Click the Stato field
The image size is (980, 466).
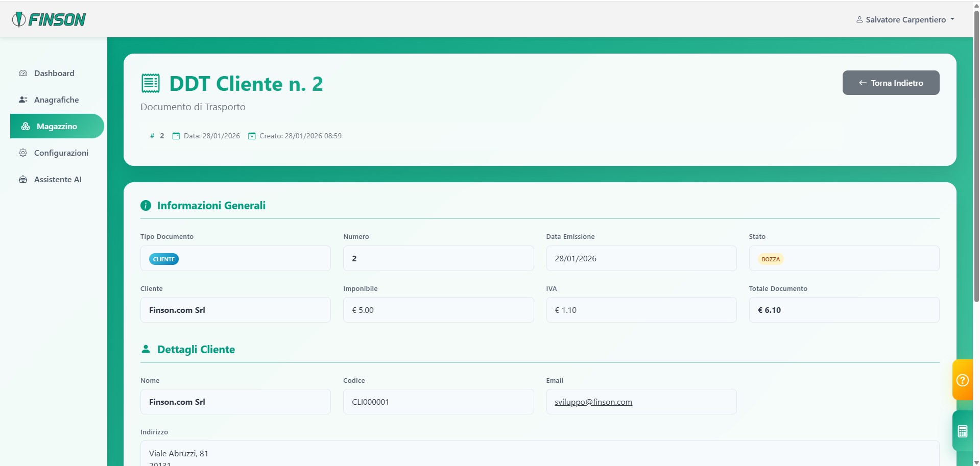(844, 258)
